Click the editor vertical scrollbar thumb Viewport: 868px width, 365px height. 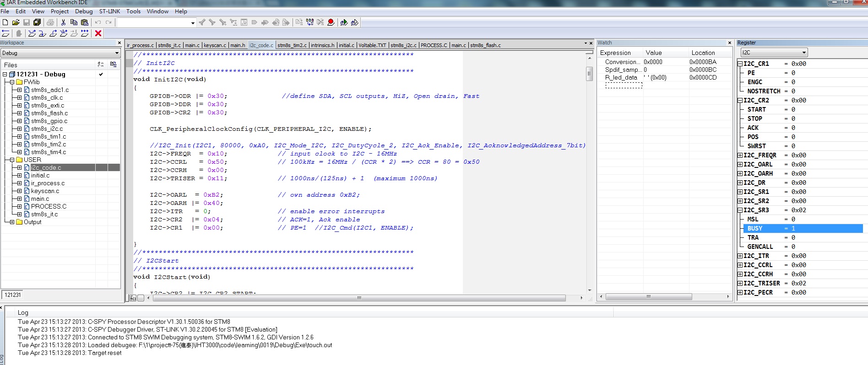click(590, 74)
